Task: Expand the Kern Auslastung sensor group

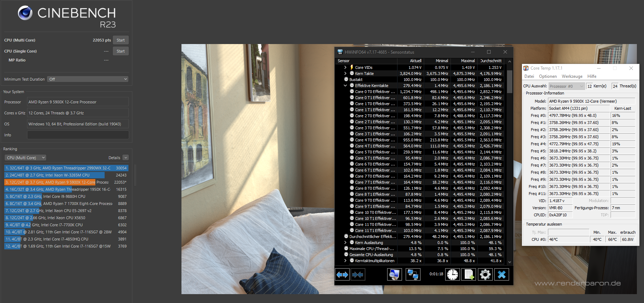Action: [x=345, y=243]
